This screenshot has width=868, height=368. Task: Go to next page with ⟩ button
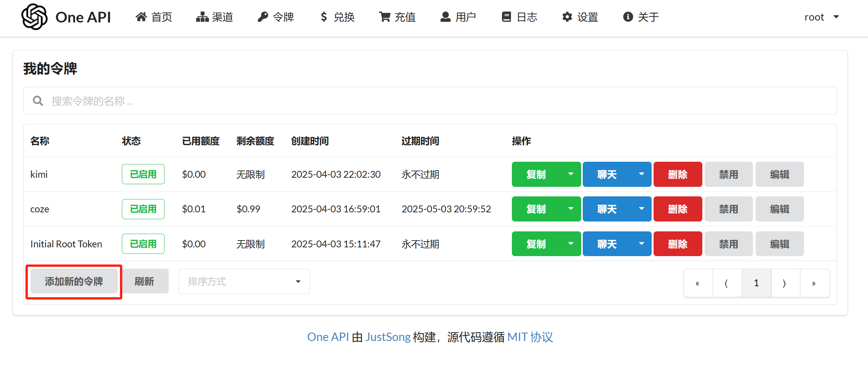[786, 283]
